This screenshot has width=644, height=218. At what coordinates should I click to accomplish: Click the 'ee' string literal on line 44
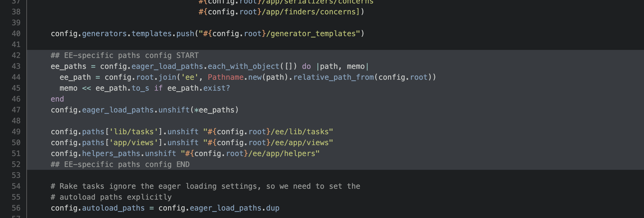click(190, 77)
